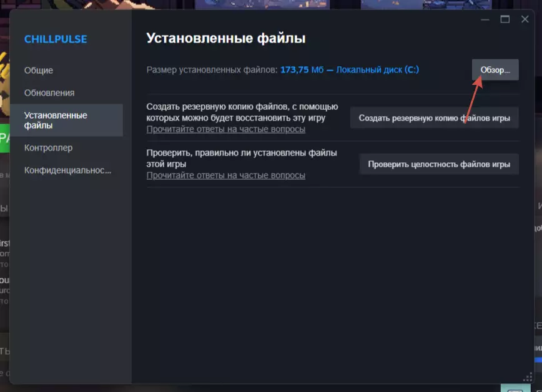The height and width of the screenshot is (392, 542).
Task: Open the Общие settings section
Action: [x=38, y=70]
